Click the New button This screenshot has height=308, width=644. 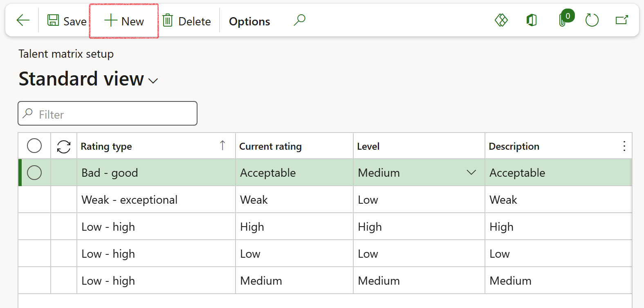[124, 21]
